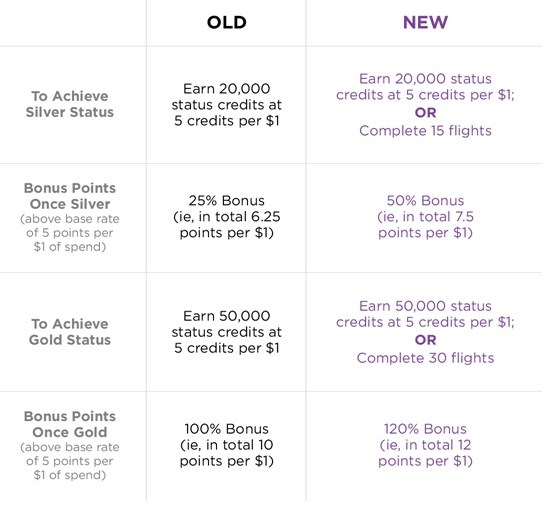Click the OLD column header

227,22
